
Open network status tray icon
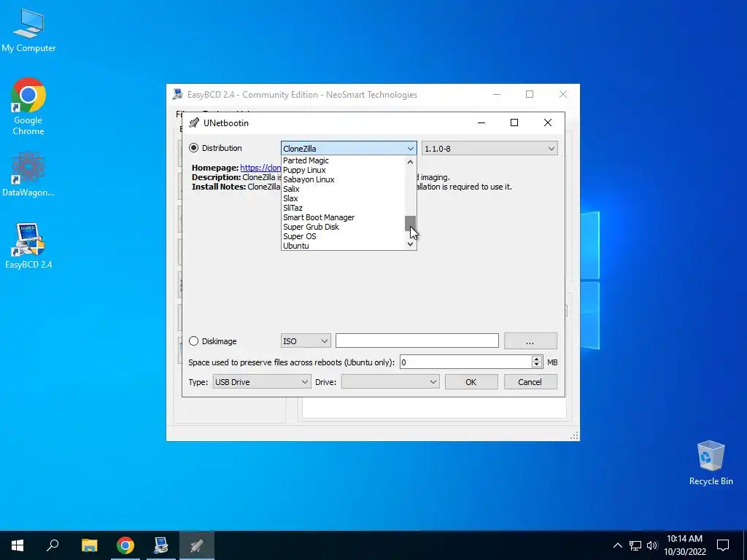coord(635,545)
